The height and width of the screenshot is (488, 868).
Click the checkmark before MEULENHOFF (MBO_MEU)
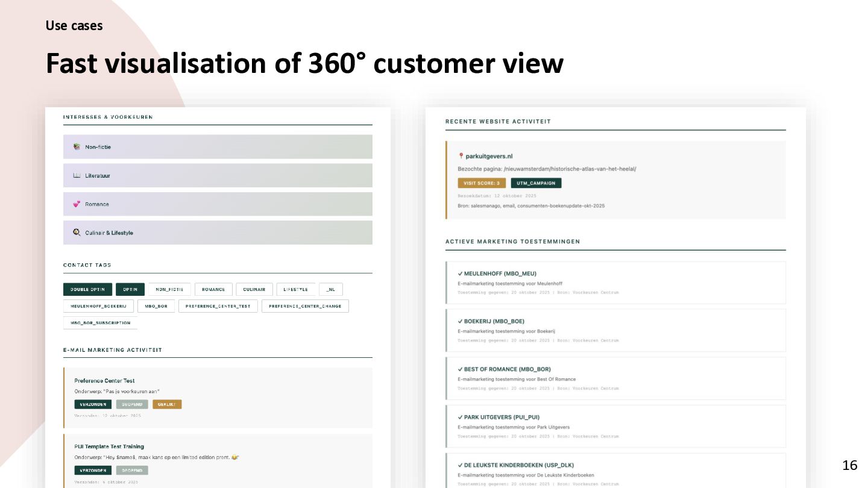pos(460,274)
